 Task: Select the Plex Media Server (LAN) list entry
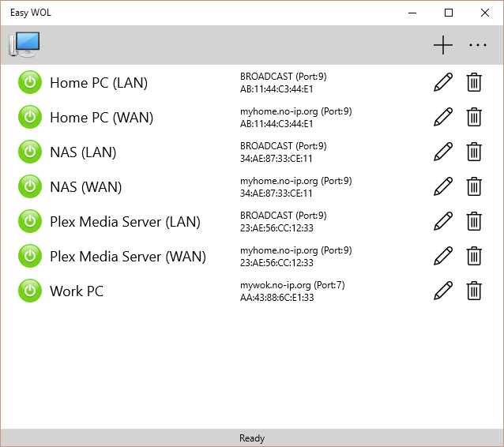click(x=125, y=222)
